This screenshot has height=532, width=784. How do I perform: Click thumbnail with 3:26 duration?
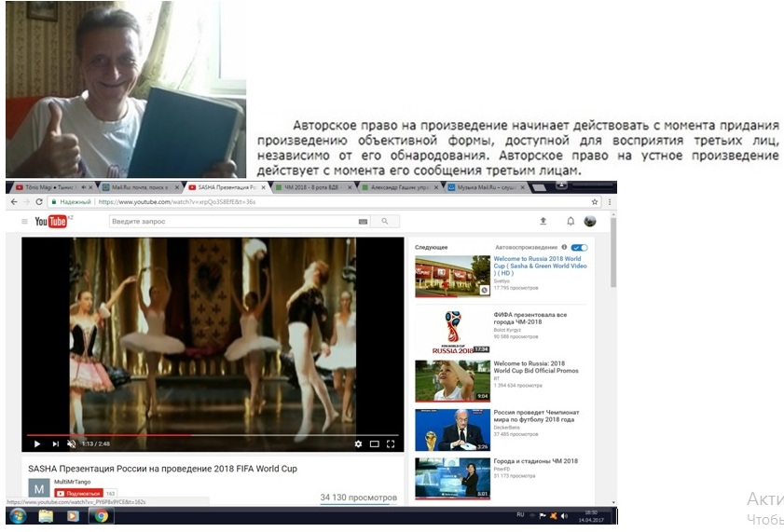pyautogui.click(x=452, y=430)
